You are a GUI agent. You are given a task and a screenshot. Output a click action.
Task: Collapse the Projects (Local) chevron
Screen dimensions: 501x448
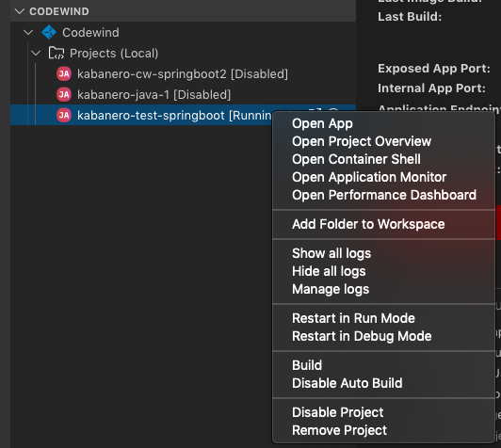coord(36,53)
